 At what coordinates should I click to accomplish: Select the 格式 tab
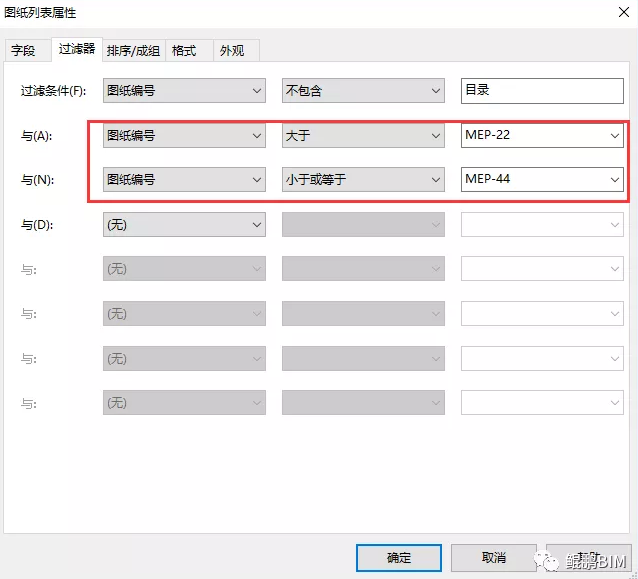(x=184, y=50)
